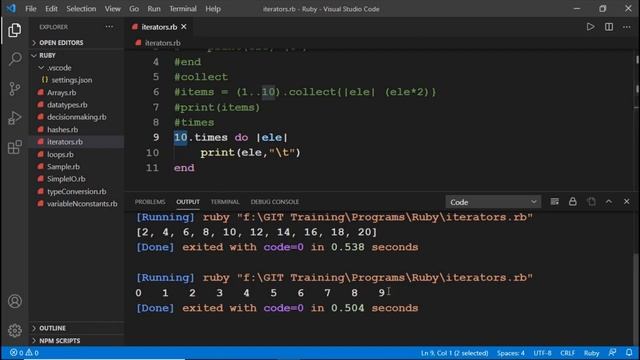Run code with the play icon
This screenshot has width=640, height=360.
pyautogui.click(x=590, y=27)
